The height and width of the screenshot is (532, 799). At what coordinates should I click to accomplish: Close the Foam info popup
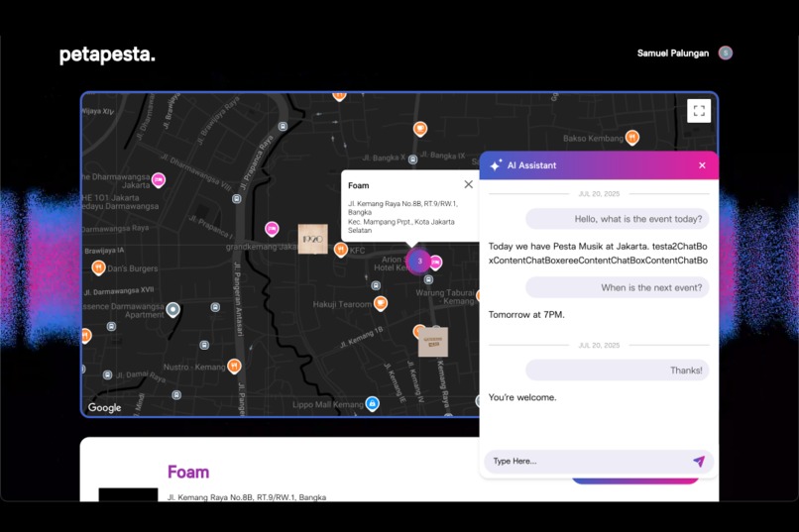[x=468, y=184]
